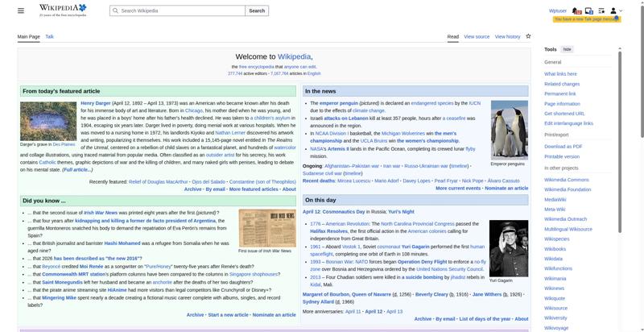The image size is (644, 332).
Task: Click the Search button
Action: tap(257, 10)
